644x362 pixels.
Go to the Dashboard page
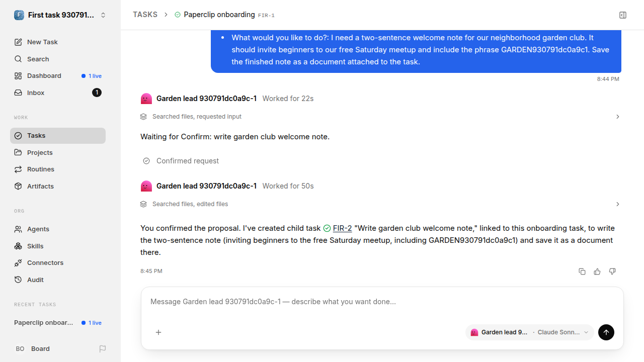pos(58,76)
